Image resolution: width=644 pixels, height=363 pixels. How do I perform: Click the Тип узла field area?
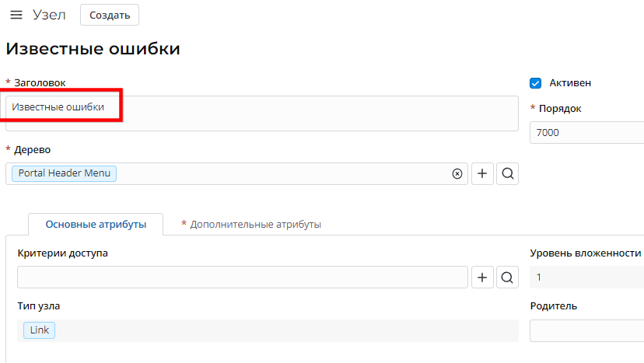pyautogui.click(x=268, y=330)
